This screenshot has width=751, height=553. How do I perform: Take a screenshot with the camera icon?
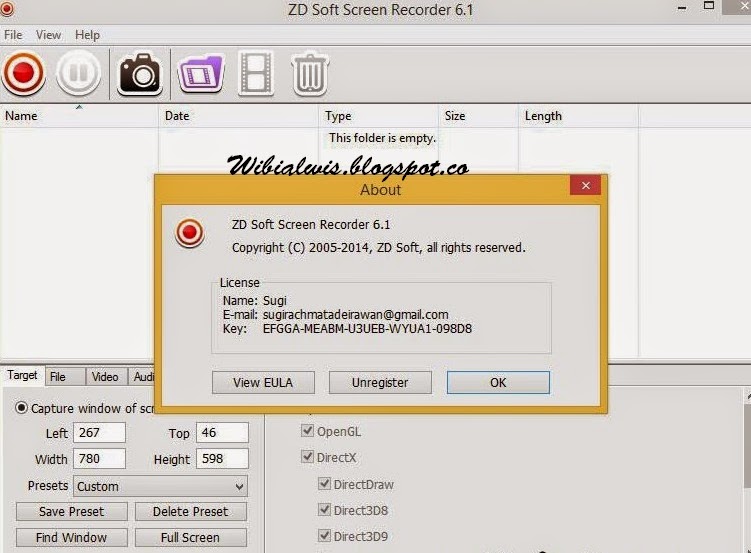139,74
